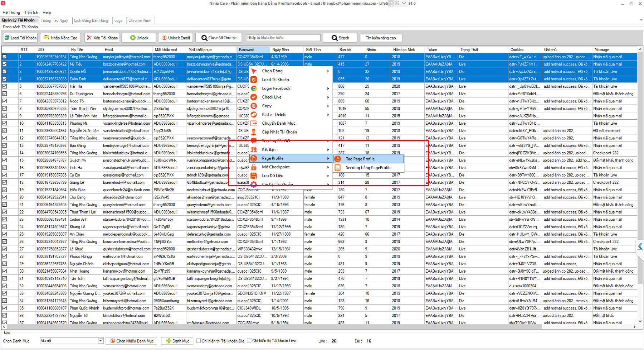Open the Help menu
This screenshot has width=644, height=350.
[x=47, y=12]
